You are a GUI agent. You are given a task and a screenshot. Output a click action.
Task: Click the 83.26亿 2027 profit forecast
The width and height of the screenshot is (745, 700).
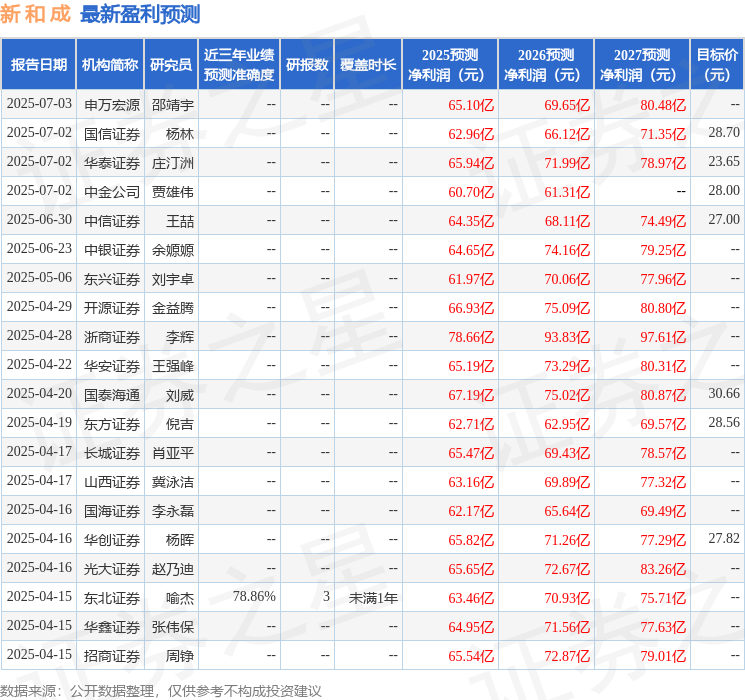click(663, 569)
